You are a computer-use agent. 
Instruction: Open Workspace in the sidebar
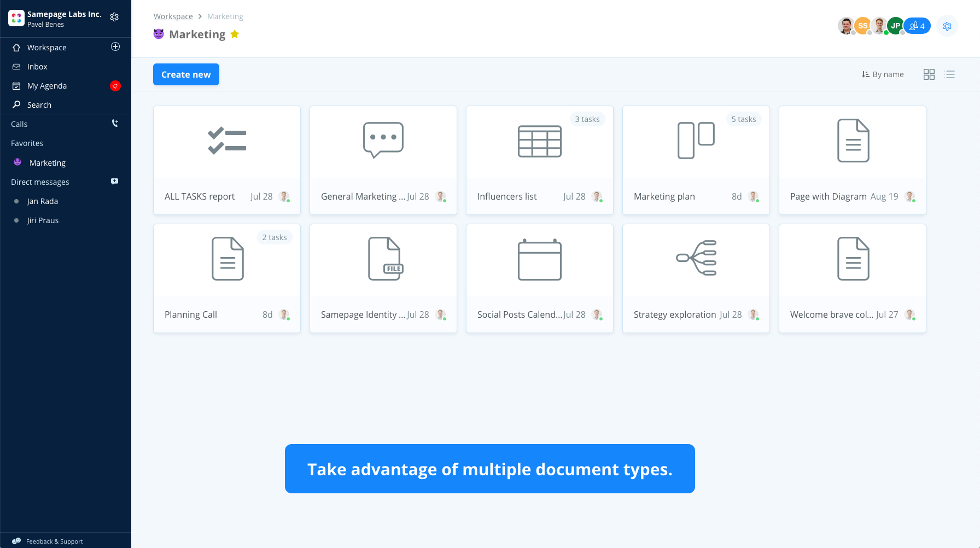click(x=47, y=48)
